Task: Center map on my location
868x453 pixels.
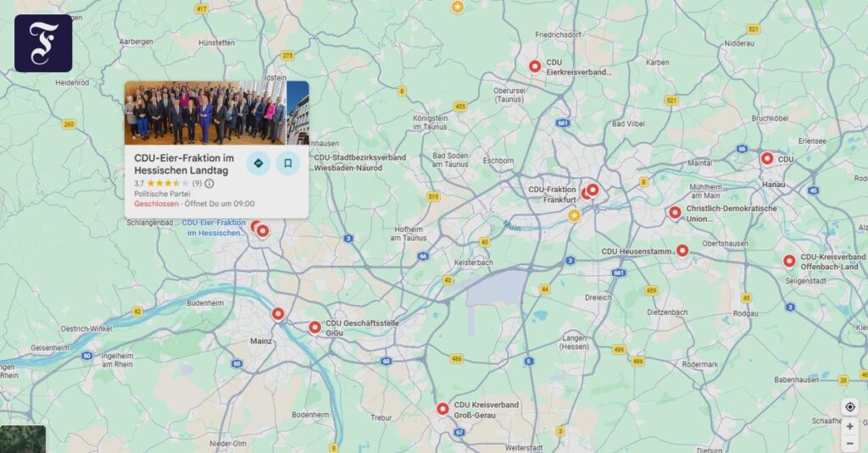Action: [x=849, y=407]
